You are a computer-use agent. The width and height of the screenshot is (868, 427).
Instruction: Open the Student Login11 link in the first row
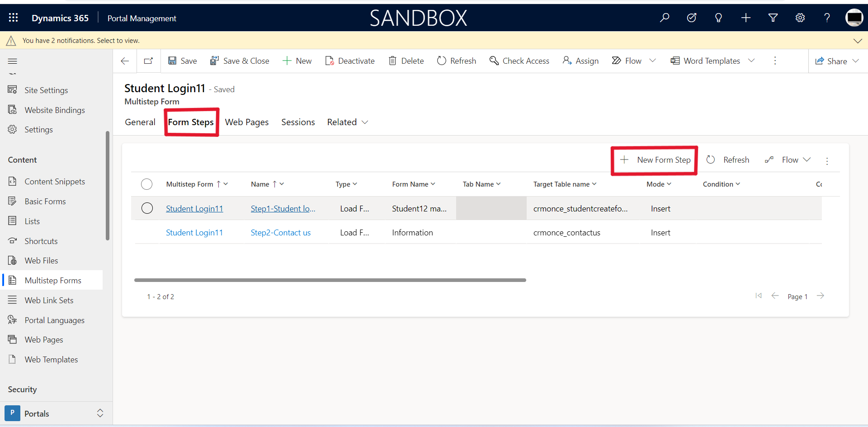click(194, 208)
